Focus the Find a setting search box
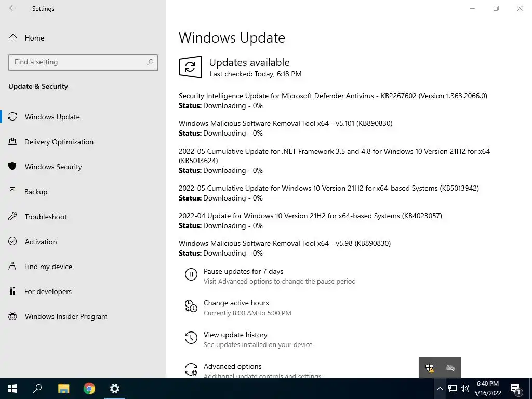 (83, 62)
